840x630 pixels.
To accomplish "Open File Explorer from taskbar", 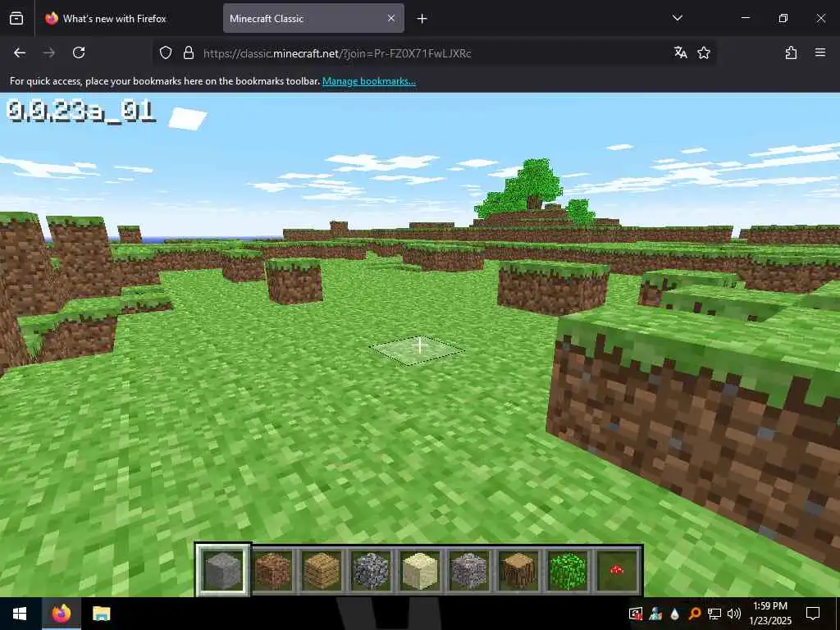I will tap(101, 614).
